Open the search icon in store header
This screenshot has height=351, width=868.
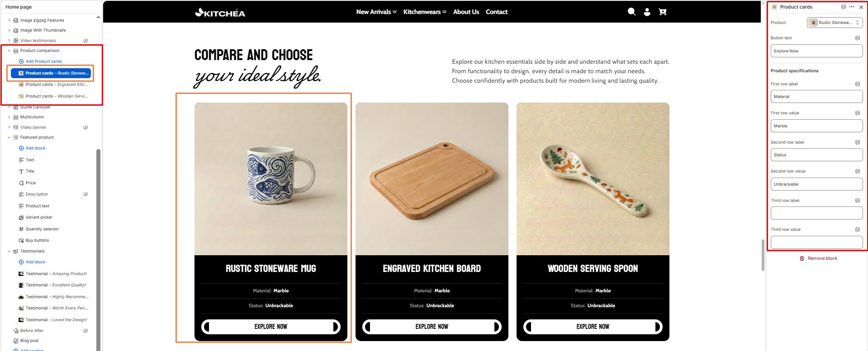[x=631, y=12]
